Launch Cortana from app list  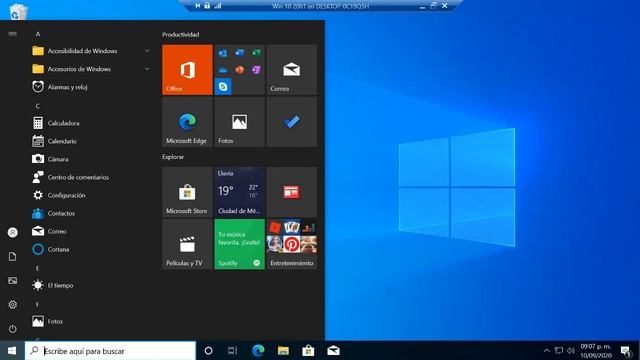pos(92,249)
